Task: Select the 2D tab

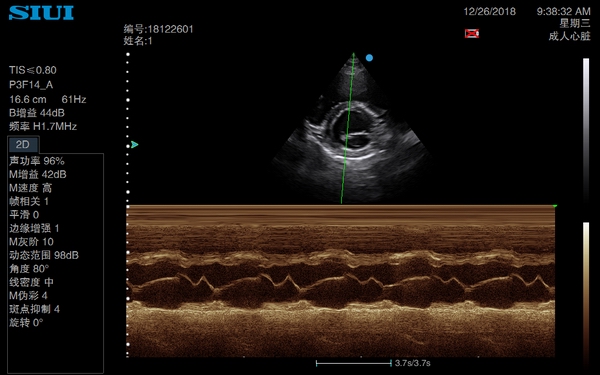Action: [x=23, y=144]
